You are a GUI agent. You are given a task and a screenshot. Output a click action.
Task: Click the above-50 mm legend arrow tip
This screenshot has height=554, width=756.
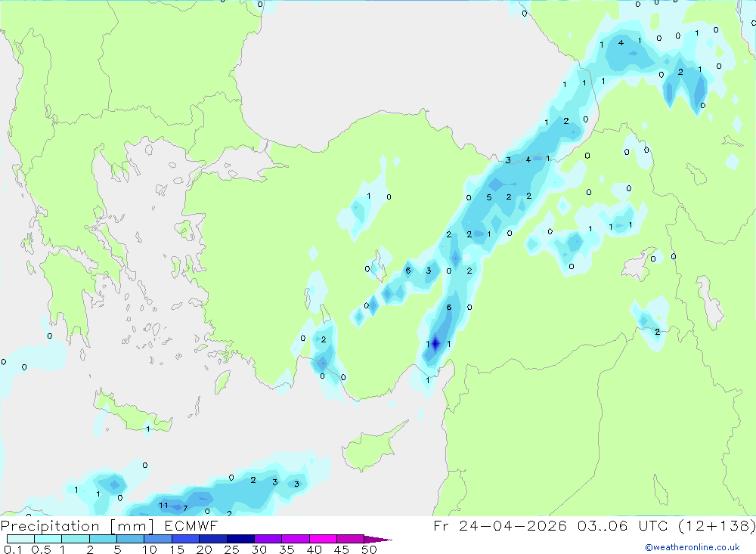click(x=377, y=540)
